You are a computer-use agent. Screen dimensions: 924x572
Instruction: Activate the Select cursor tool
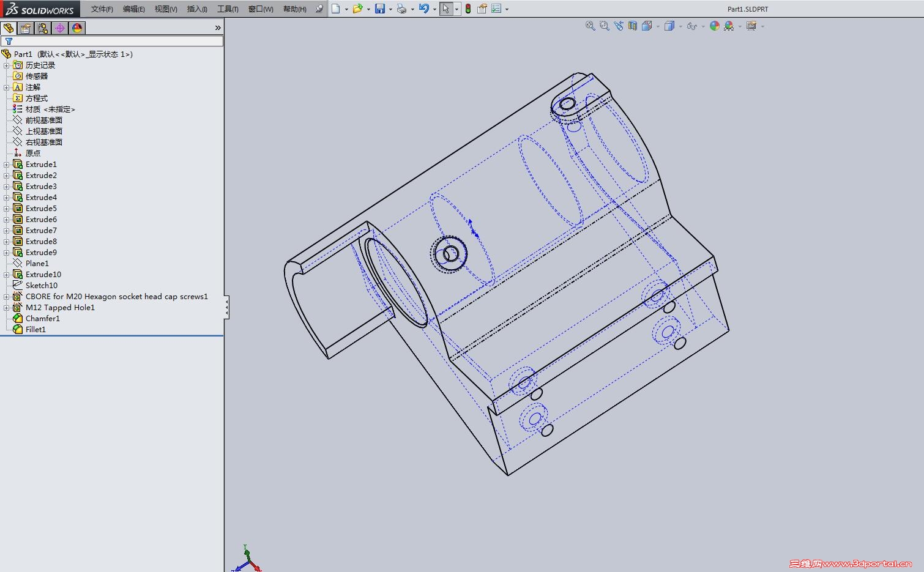point(446,9)
